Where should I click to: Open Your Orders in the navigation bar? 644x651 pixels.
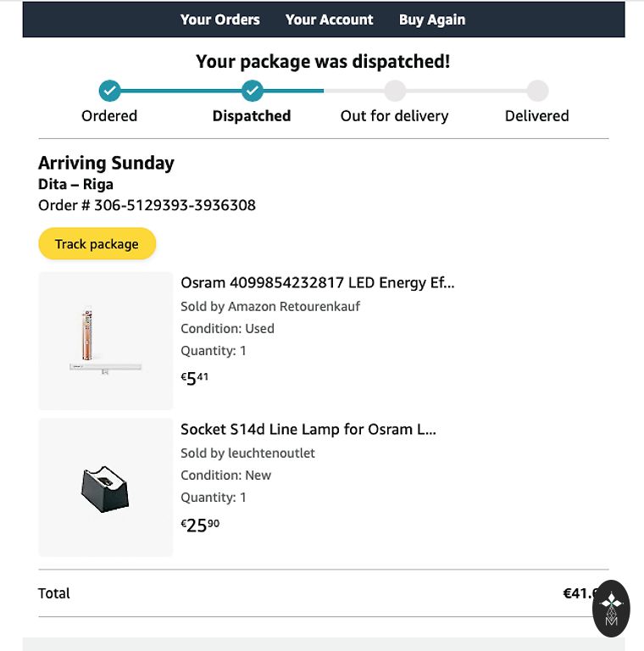point(219,19)
